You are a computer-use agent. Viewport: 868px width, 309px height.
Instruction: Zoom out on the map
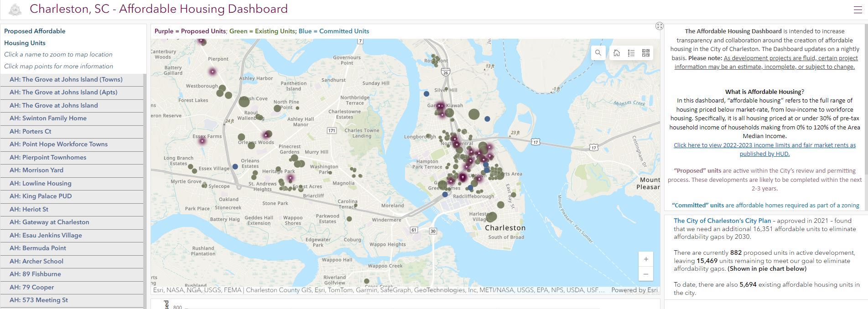coord(646,274)
